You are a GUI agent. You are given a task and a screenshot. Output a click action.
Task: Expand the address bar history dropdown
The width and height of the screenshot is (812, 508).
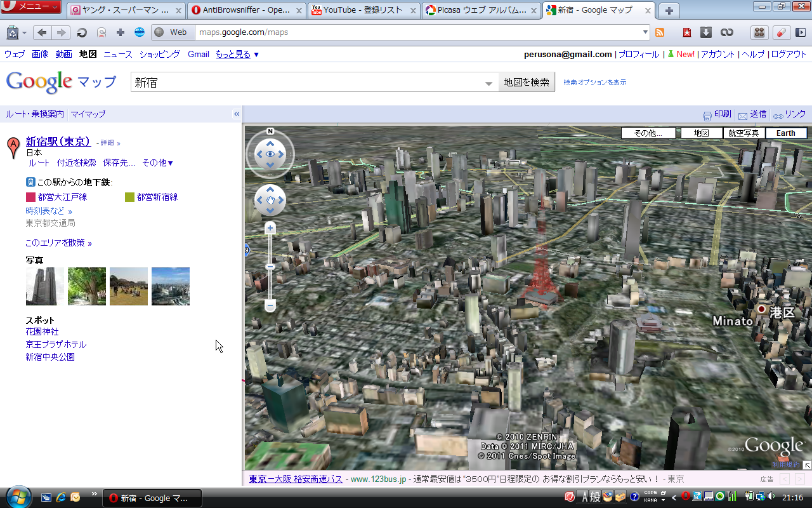pos(646,32)
